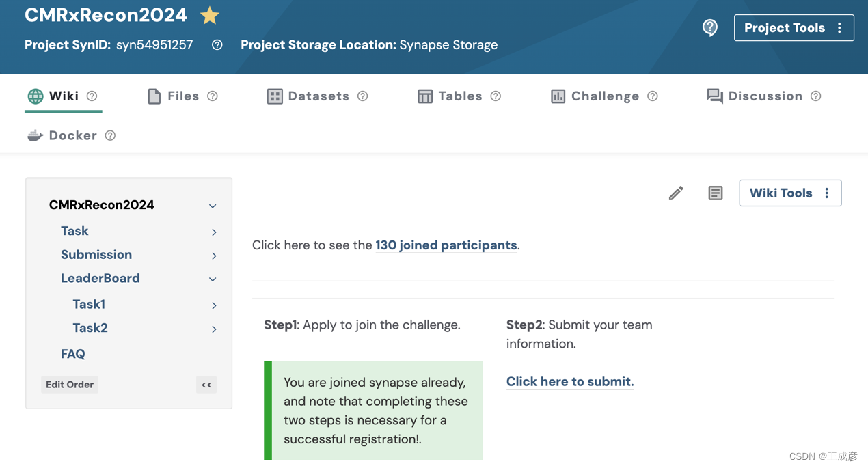The height and width of the screenshot is (468, 868).
Task: Click the help icon next to Files tab
Action: pyautogui.click(x=213, y=96)
